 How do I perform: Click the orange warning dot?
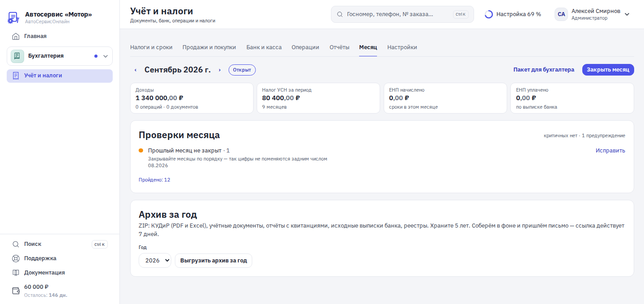[141, 151]
